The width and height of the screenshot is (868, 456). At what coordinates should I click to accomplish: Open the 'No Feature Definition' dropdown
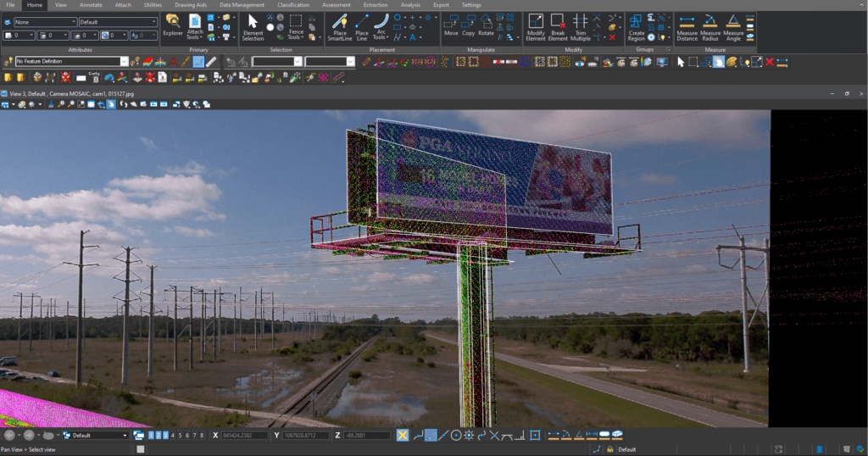(x=71, y=61)
